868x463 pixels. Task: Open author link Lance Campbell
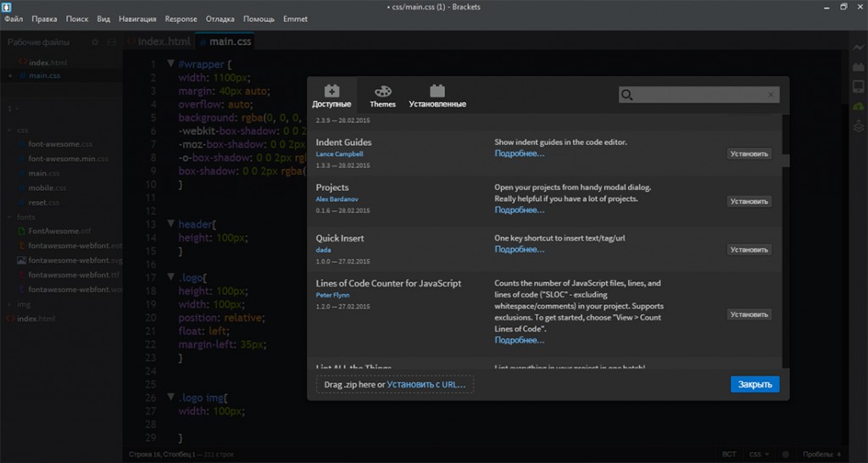pyautogui.click(x=339, y=154)
